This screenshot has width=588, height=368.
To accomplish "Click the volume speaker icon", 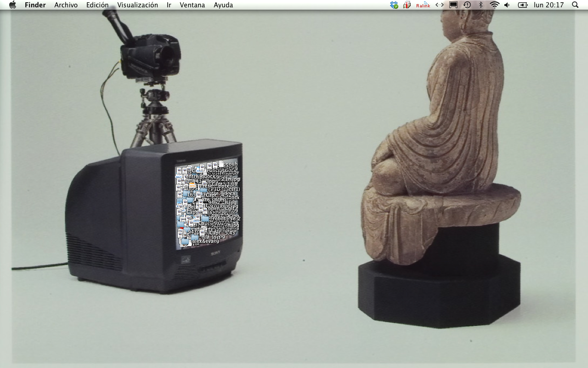I will tap(507, 5).
